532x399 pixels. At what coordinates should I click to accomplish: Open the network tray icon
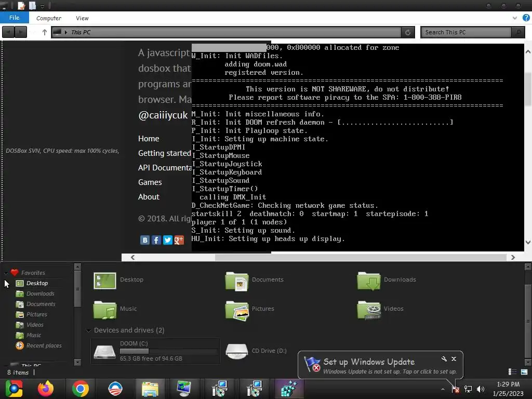(x=468, y=389)
